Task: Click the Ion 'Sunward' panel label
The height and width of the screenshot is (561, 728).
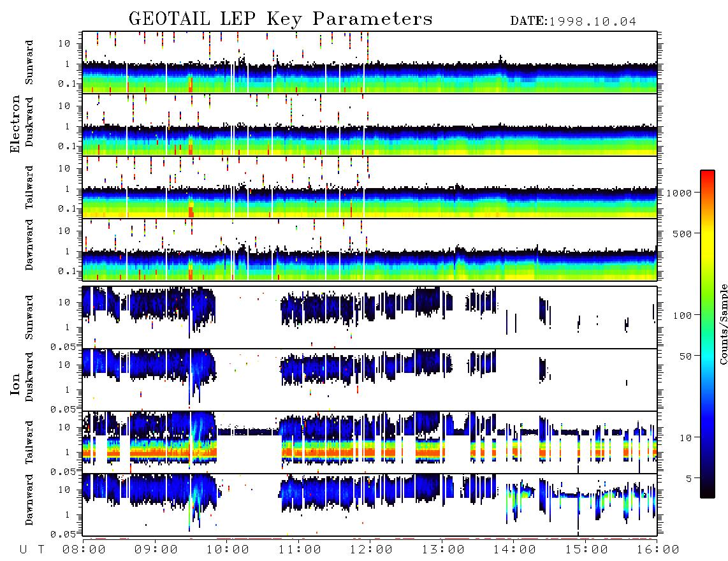Action: (x=29, y=317)
